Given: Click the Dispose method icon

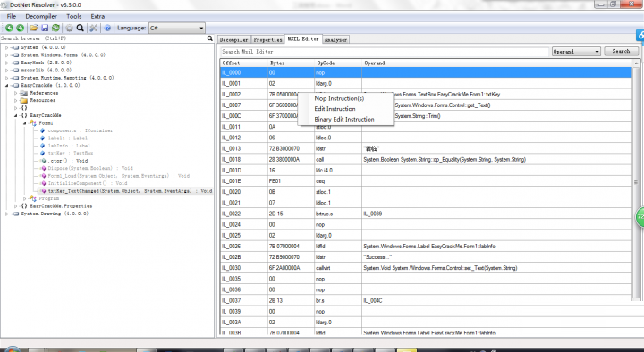Looking at the screenshot, I should click(42, 168).
